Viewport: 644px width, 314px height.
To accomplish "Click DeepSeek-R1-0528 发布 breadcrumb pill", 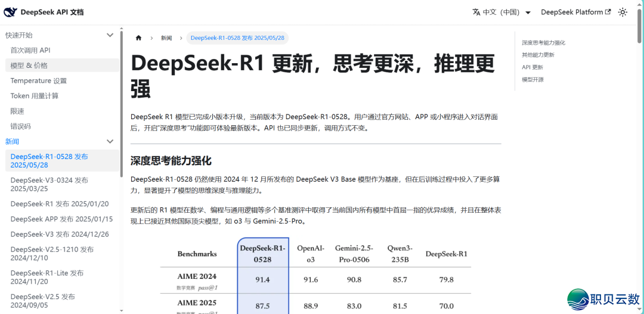I will [x=237, y=38].
